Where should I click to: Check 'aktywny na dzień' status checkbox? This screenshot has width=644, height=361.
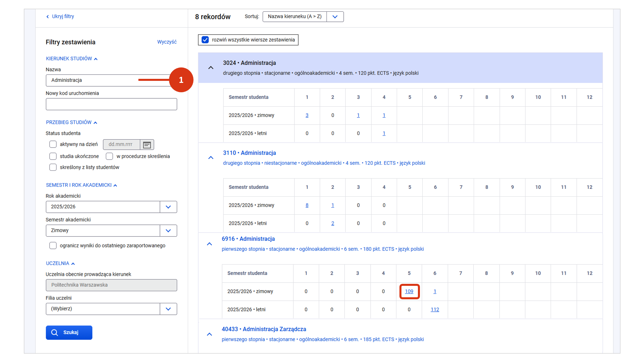click(53, 144)
